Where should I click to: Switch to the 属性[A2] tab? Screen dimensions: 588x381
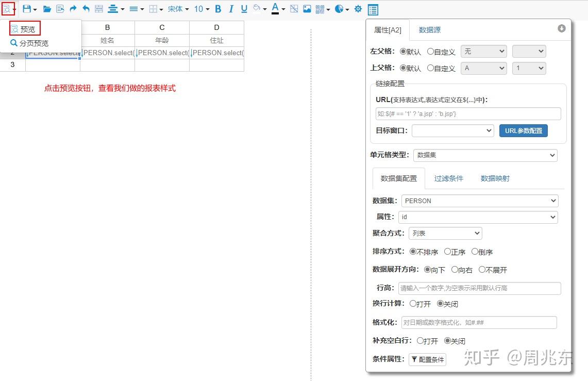pyautogui.click(x=388, y=30)
